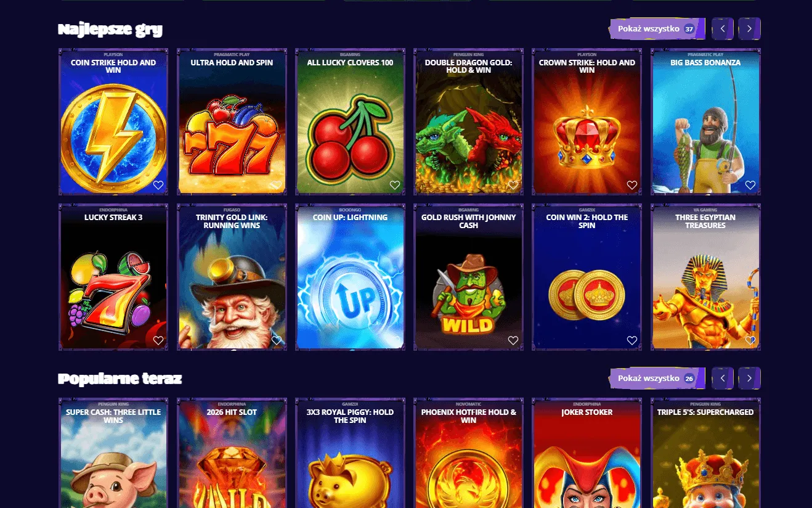Add Crown Strike: Hold and Win to favorites
The width and height of the screenshot is (812, 508).
631,185
